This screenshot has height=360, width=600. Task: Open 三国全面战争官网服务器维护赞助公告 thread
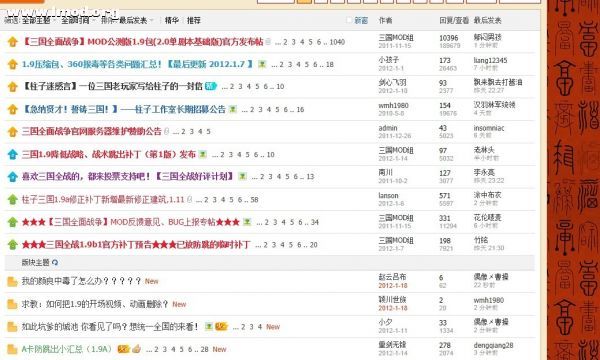click(x=91, y=132)
